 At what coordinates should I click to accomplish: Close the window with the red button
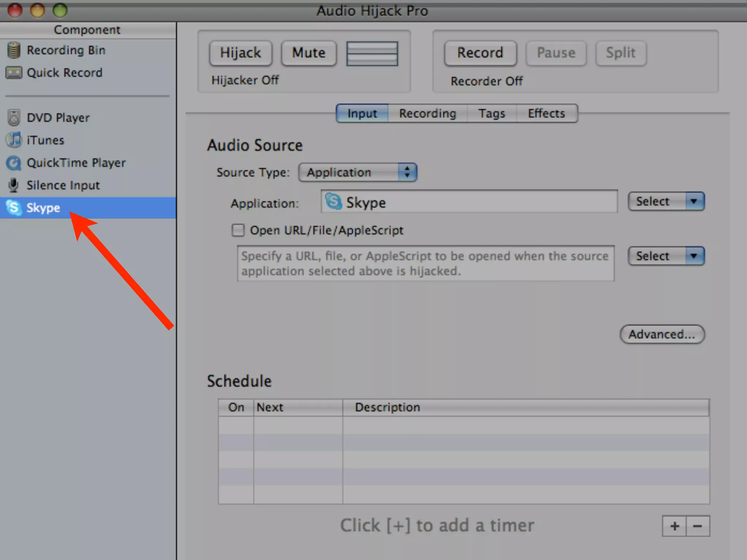point(15,10)
